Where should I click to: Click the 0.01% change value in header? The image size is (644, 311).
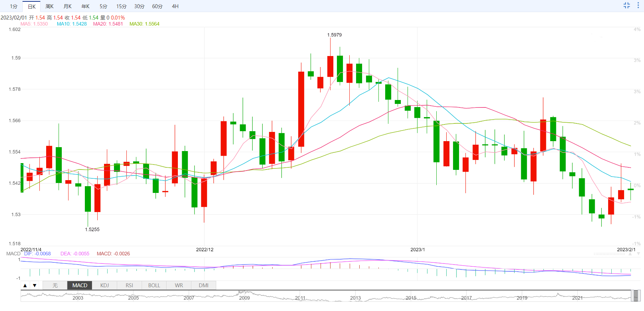[118, 17]
